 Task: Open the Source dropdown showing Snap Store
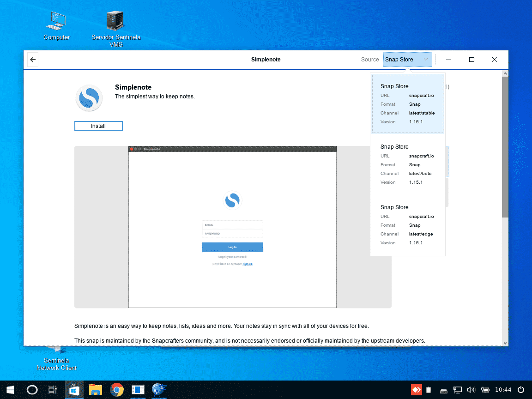pos(407,60)
